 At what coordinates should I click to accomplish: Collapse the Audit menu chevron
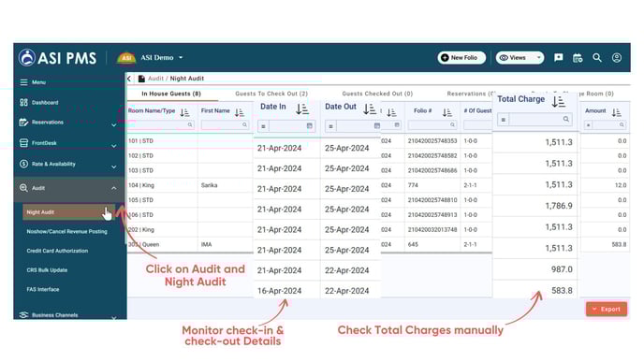click(114, 188)
